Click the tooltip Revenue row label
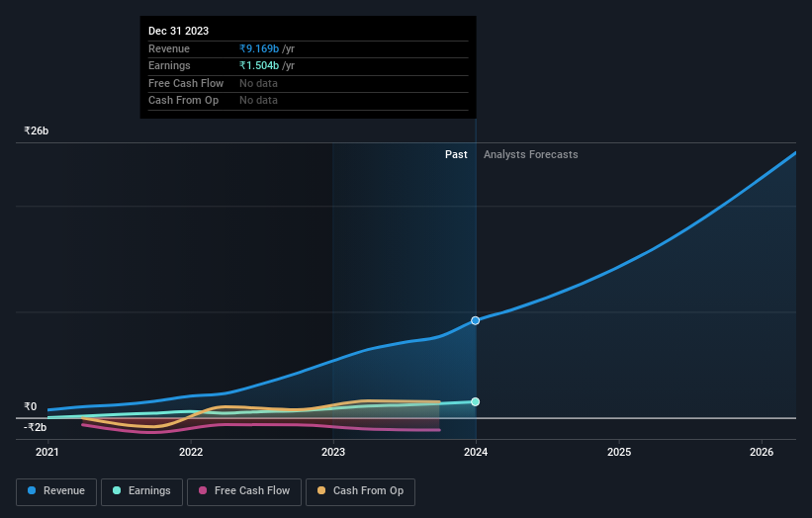The image size is (812, 518). click(169, 48)
